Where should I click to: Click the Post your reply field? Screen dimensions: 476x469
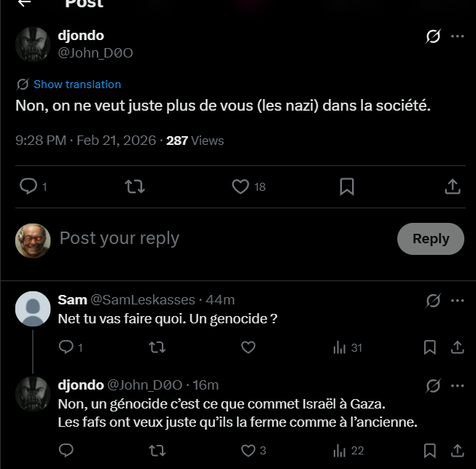[x=219, y=238]
